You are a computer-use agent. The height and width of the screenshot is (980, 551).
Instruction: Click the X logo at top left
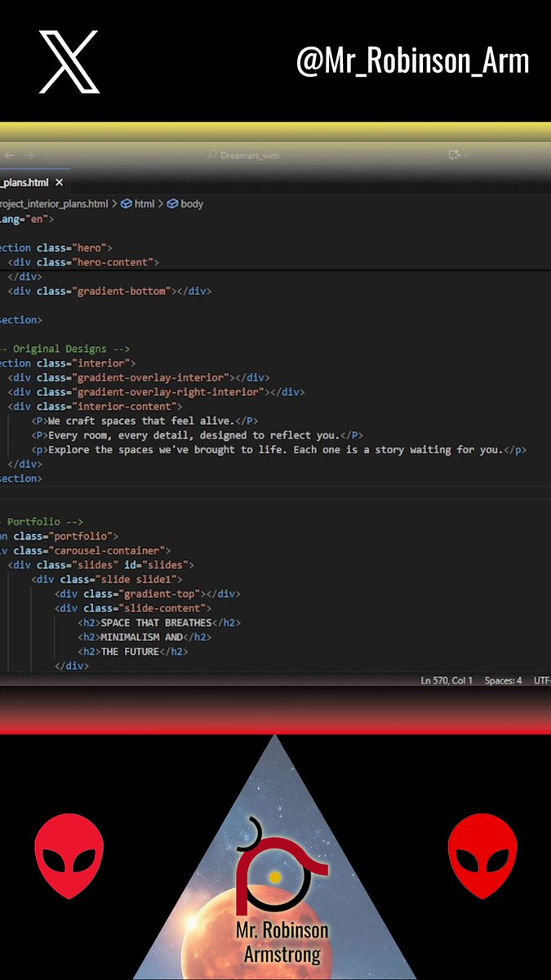point(69,61)
